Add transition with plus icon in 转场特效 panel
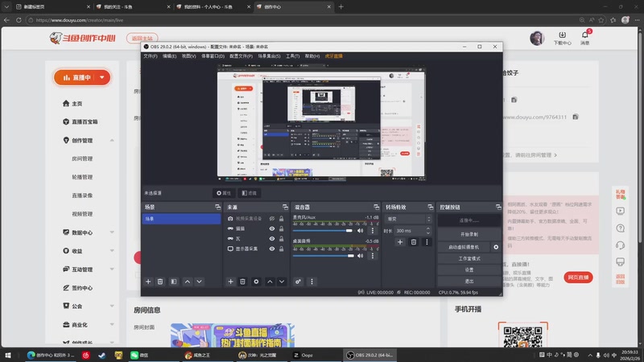The image size is (644, 362). (x=400, y=242)
